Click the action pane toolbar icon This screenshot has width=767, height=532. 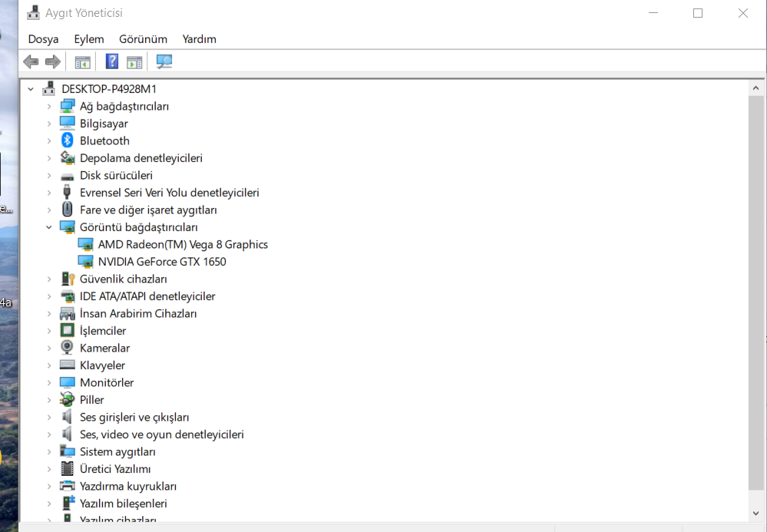click(x=134, y=62)
